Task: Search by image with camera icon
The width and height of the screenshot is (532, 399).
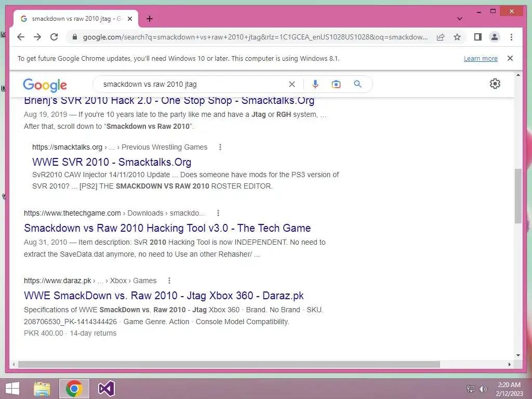Action: (x=336, y=84)
